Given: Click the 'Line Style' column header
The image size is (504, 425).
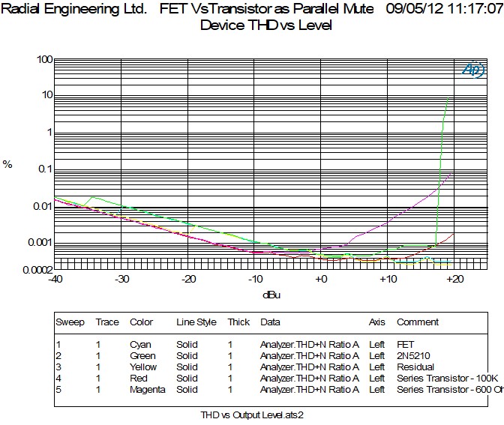Looking at the screenshot, I should (x=196, y=322).
